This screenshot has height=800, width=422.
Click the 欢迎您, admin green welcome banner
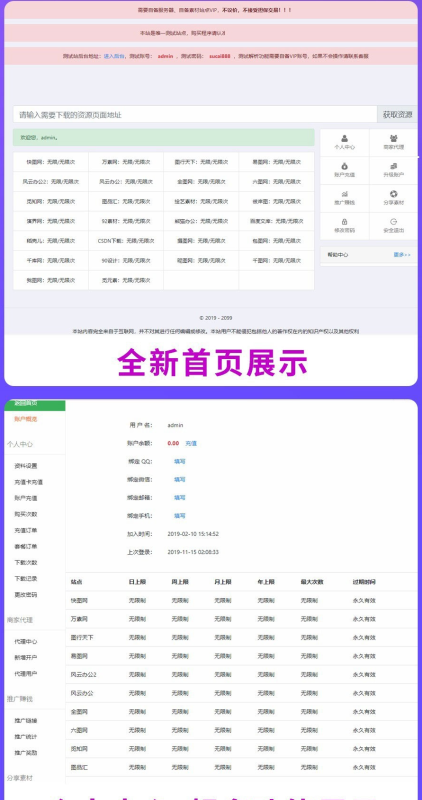tap(164, 138)
